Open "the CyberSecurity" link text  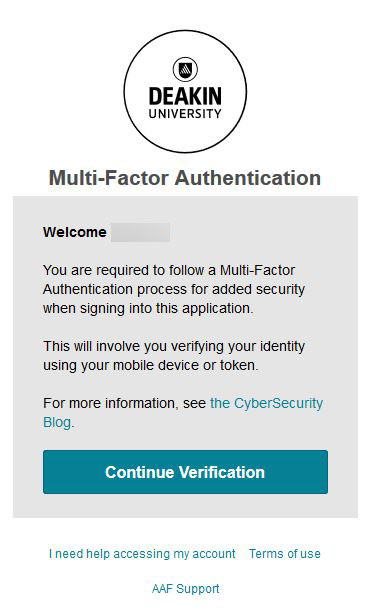(x=267, y=404)
